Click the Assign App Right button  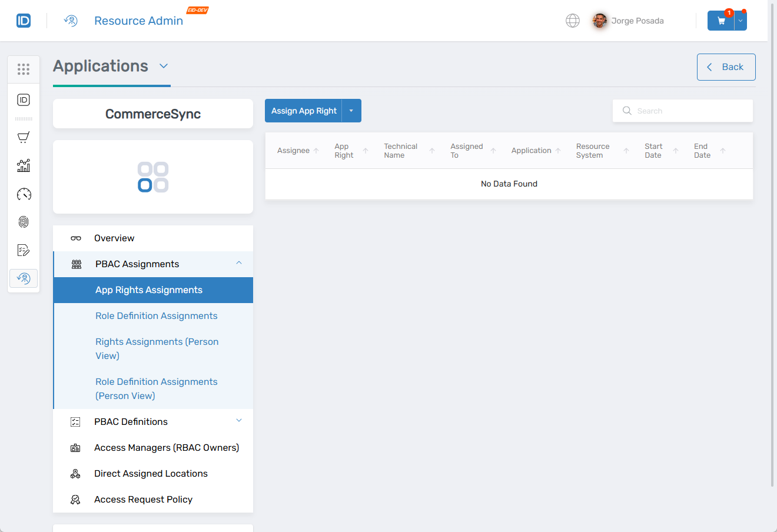[304, 111]
